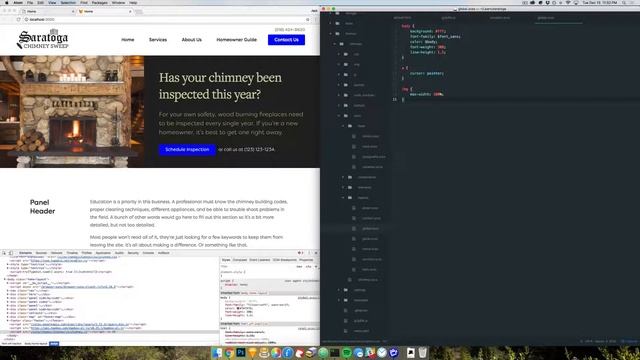Click the blue breadcrumb chip in DevTools
The image size is (640, 360).
point(54,344)
